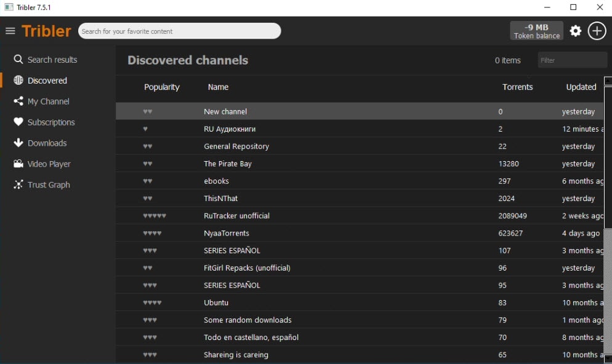The height and width of the screenshot is (364, 612).
Task: Focus the 'Search for your favorite content' box
Action: click(x=179, y=31)
